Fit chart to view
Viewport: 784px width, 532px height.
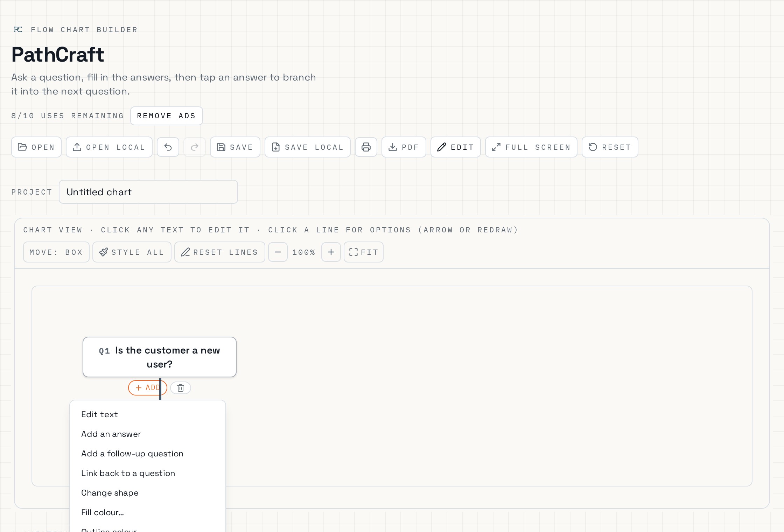(364, 252)
